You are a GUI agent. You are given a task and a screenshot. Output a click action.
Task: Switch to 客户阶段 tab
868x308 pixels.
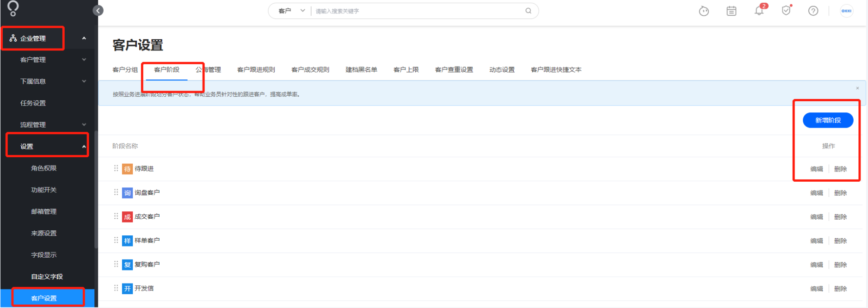click(x=166, y=70)
